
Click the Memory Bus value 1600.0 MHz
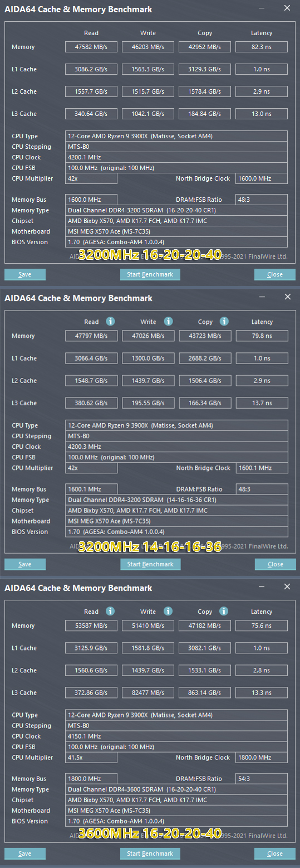[x=91, y=200]
